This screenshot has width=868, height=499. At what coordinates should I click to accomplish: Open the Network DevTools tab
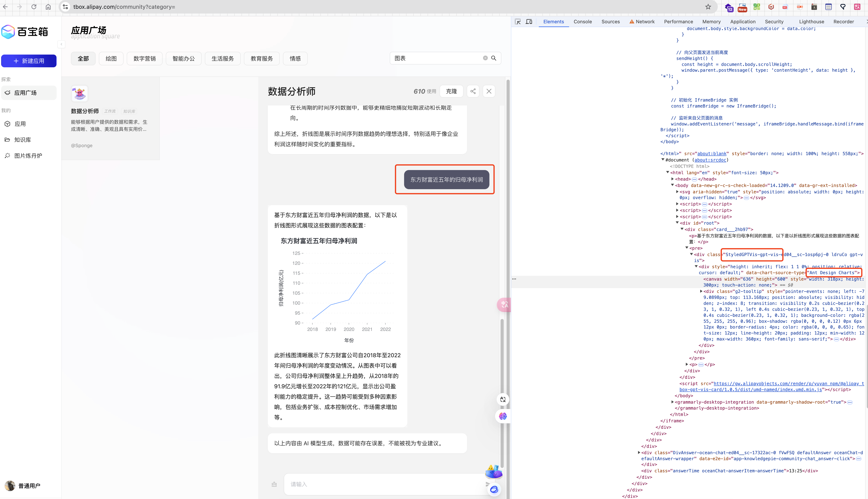645,22
